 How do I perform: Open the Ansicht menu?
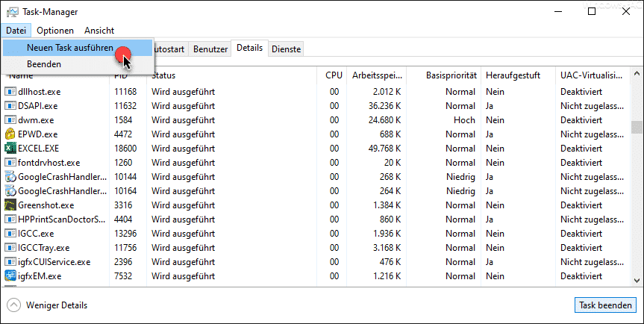tap(99, 31)
